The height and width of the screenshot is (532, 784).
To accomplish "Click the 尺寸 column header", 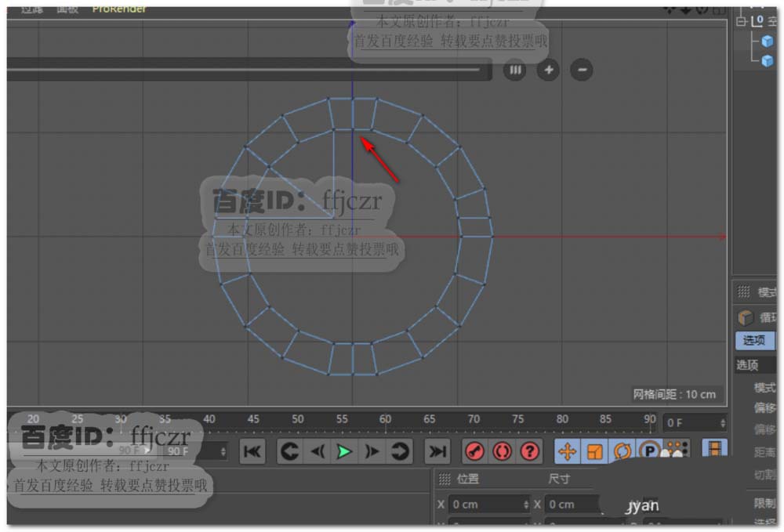I will [x=558, y=479].
